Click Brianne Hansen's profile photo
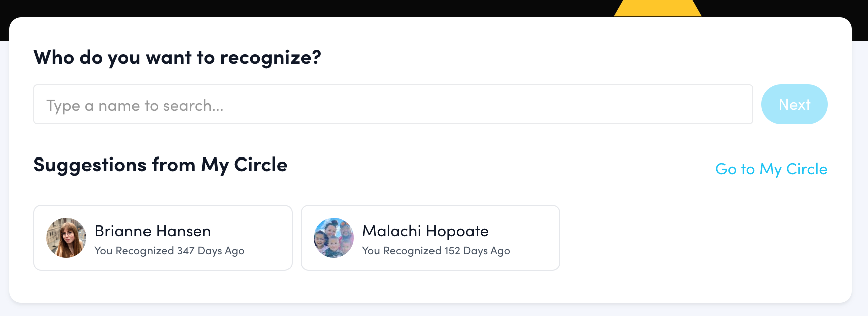Viewport: 868px width, 316px height. [x=66, y=238]
